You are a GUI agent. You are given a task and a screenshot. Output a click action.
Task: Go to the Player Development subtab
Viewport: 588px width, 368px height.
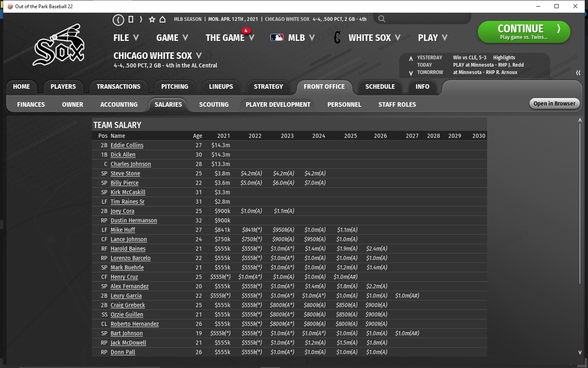click(278, 105)
